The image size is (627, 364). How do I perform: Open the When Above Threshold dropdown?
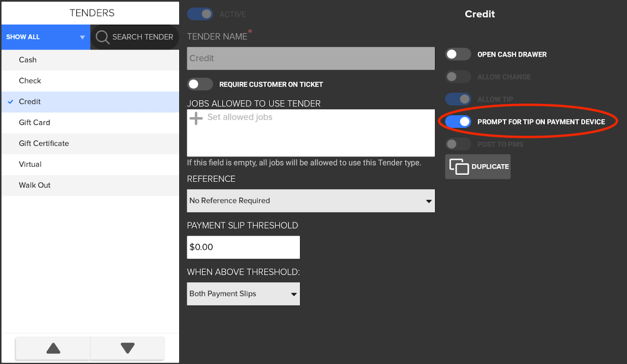(x=243, y=294)
